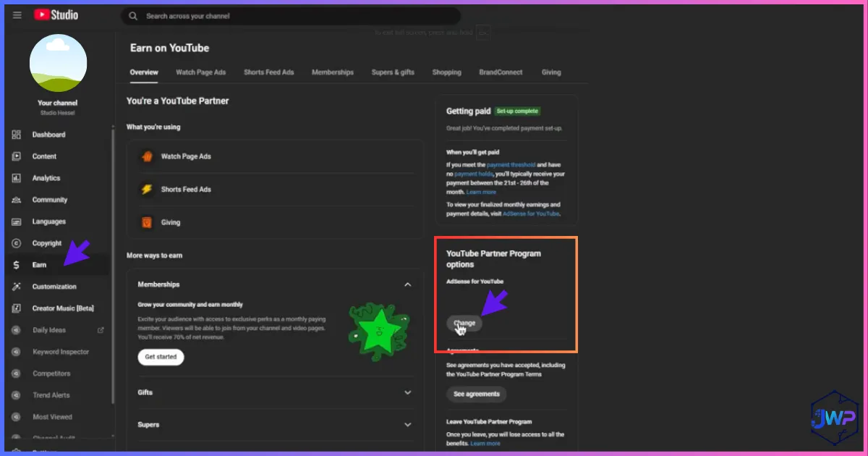Click the See agreements button

pos(476,394)
